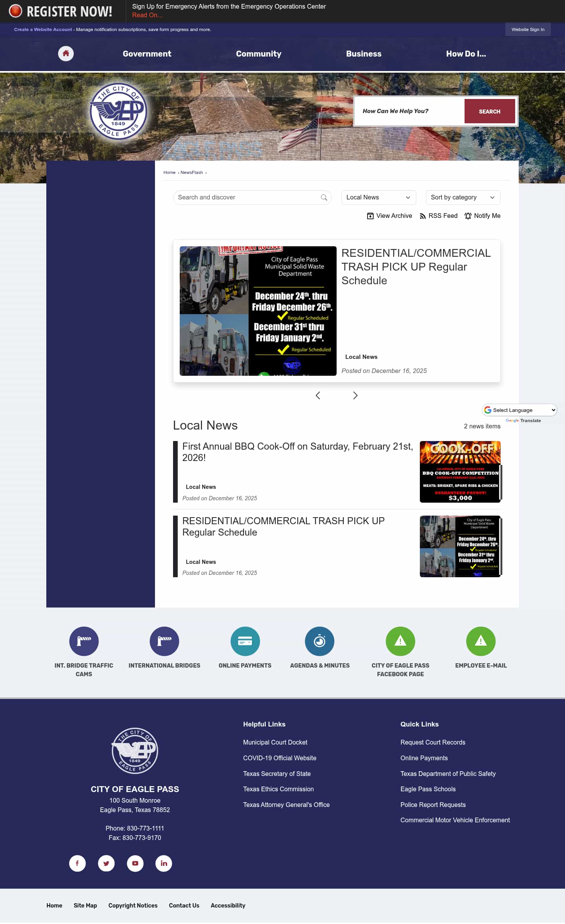
Task: Open International Bridges icon
Action: pyautogui.click(x=164, y=641)
